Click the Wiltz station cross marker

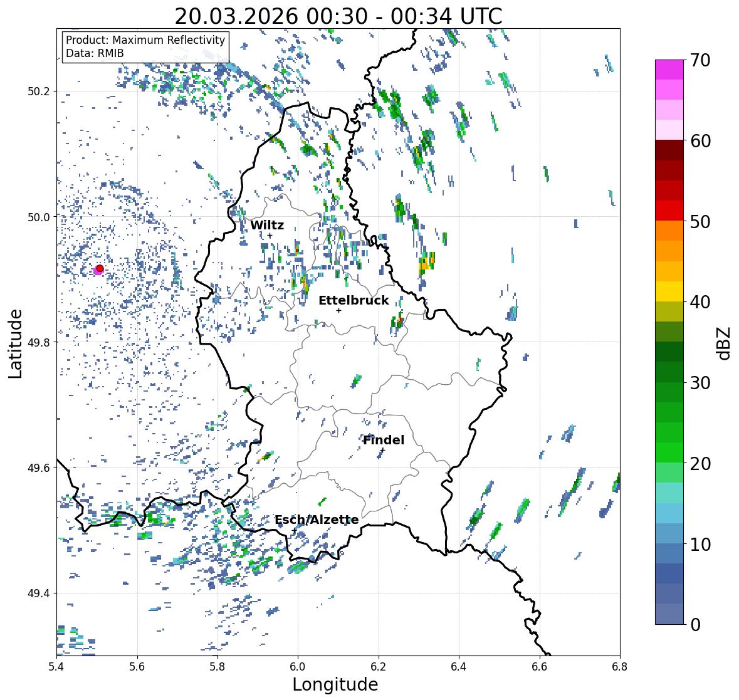[x=270, y=236]
